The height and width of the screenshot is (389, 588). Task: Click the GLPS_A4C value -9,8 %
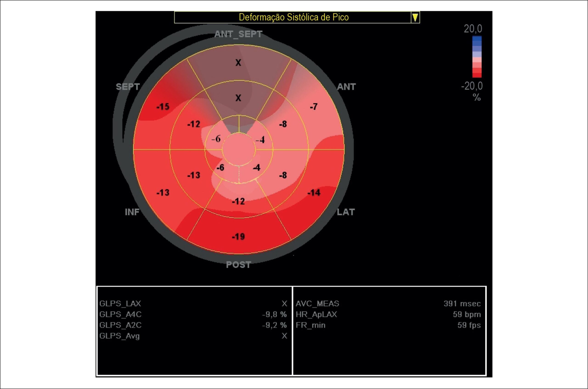coord(274,314)
